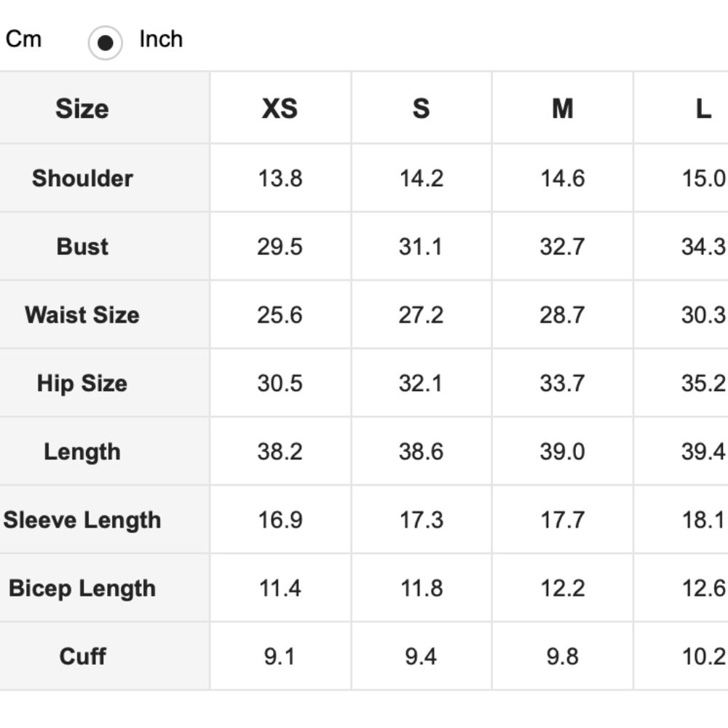Click M length value 39.0

[562, 452]
